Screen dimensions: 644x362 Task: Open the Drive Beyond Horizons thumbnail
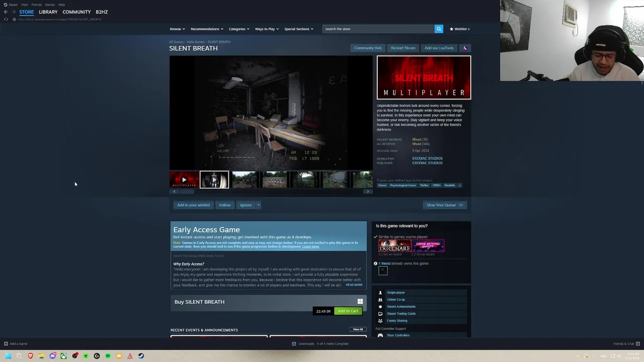tap(428, 246)
